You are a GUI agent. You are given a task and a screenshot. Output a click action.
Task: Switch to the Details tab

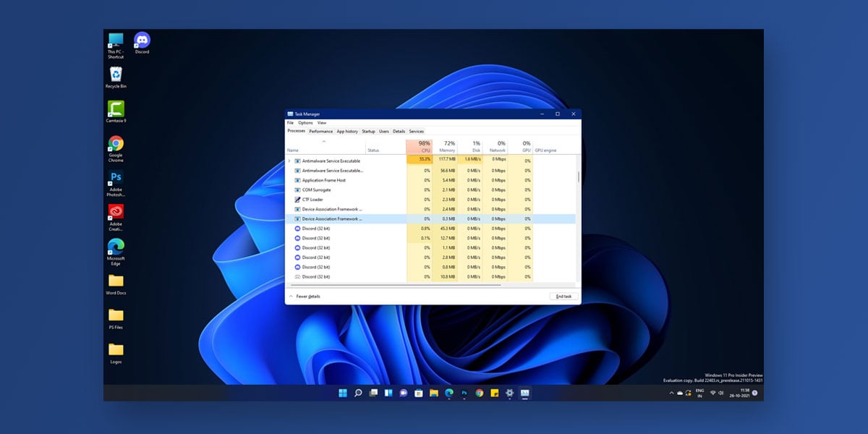tap(399, 132)
